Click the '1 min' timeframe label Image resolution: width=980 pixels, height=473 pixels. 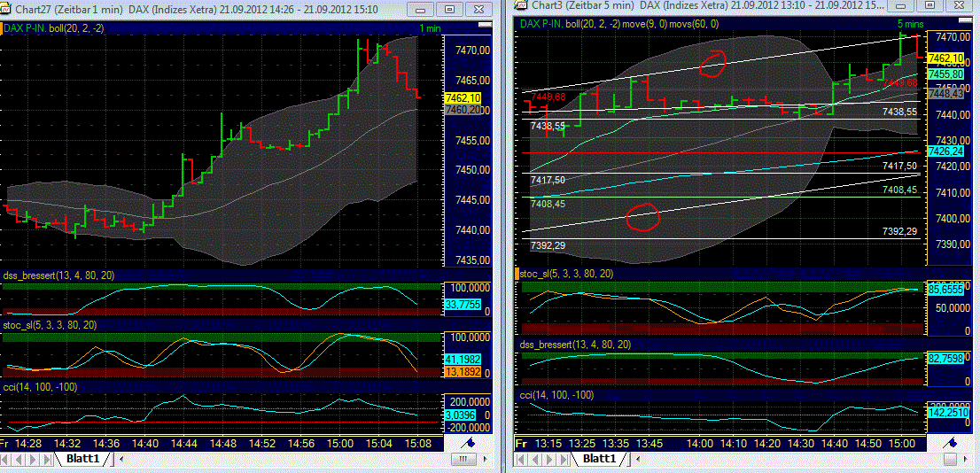(x=430, y=28)
